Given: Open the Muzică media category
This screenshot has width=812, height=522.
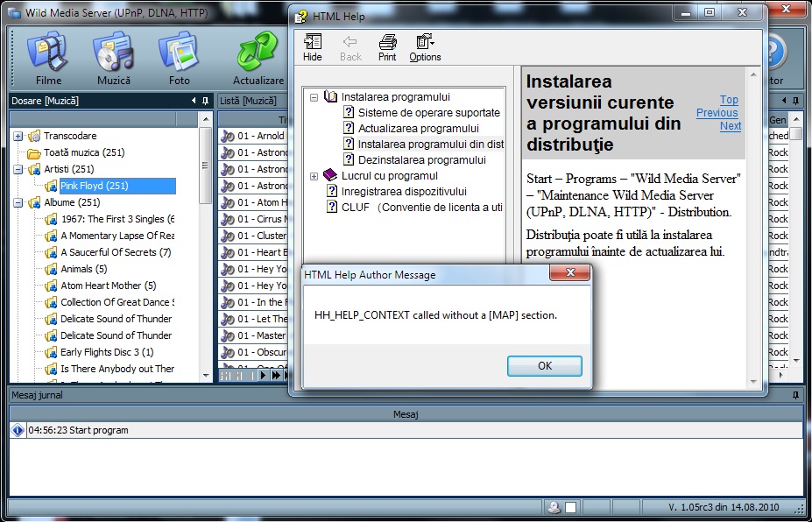Looking at the screenshot, I should (114, 58).
